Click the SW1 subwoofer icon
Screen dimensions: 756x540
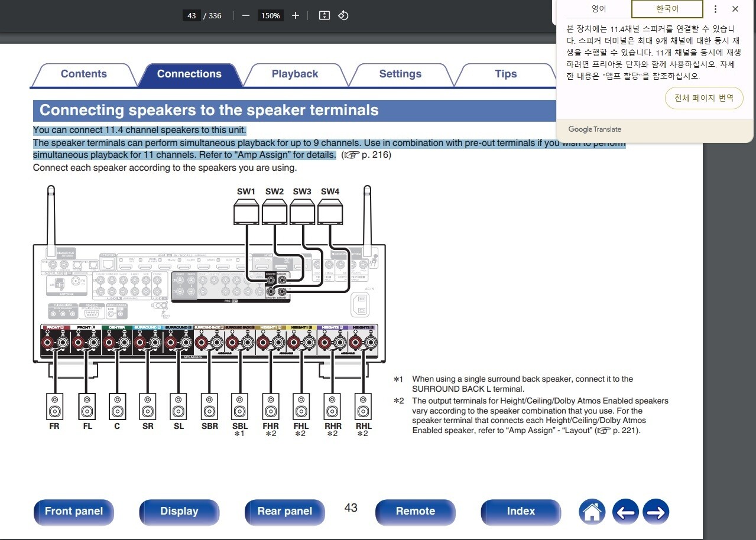click(x=246, y=212)
